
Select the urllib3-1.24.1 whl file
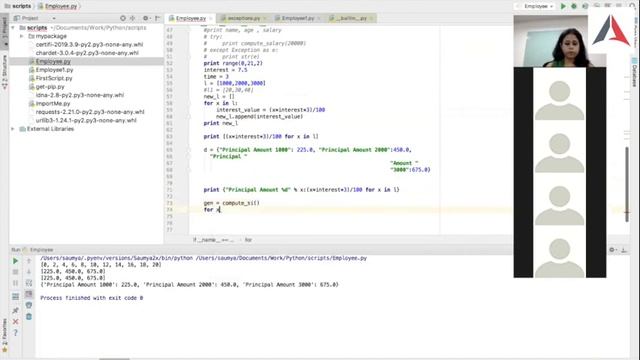tap(86, 120)
